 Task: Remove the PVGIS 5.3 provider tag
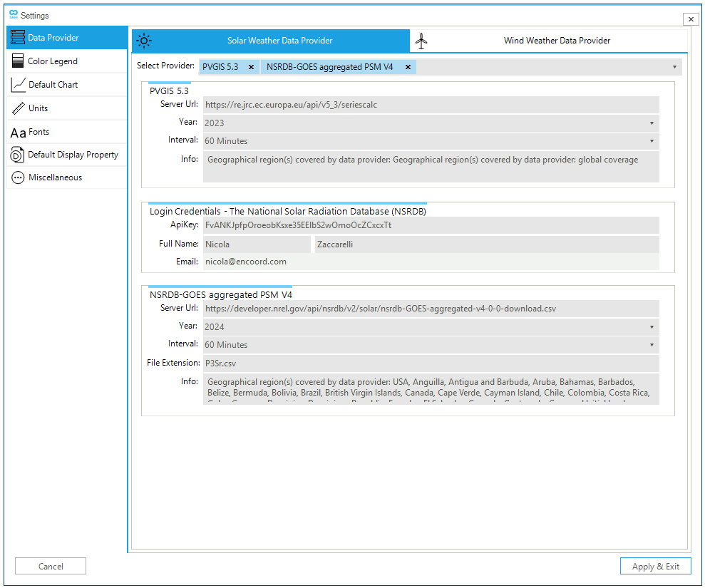(x=251, y=67)
